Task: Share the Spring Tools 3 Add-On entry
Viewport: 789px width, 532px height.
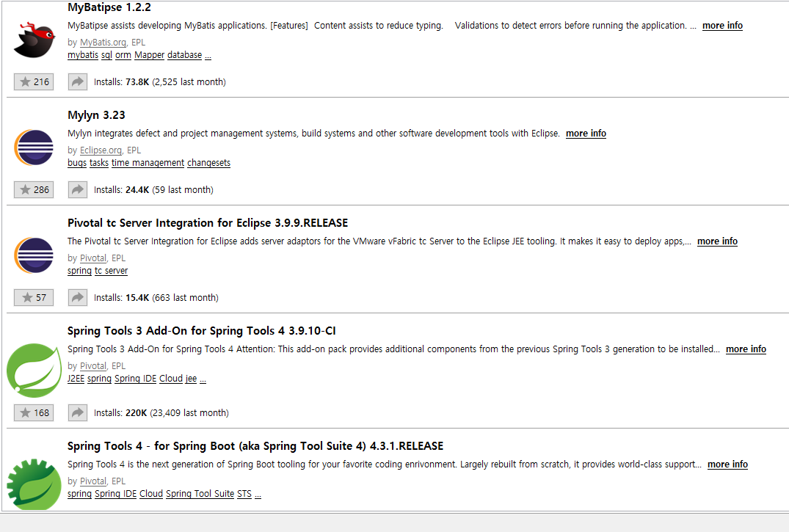Action: click(78, 412)
